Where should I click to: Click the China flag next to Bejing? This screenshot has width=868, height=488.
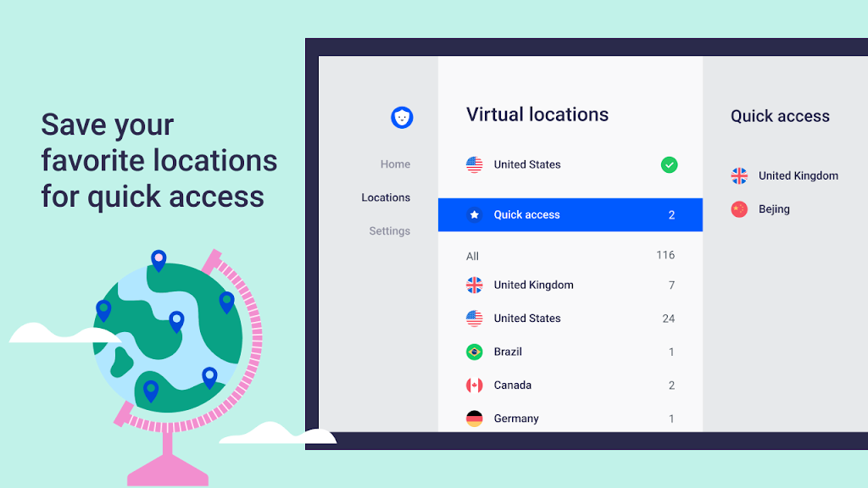point(739,209)
